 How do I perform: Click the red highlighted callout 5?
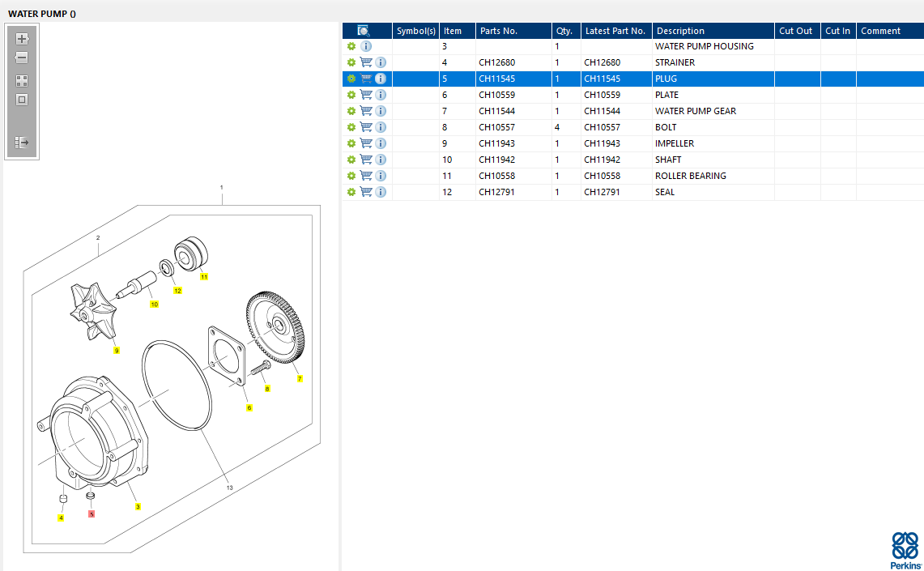point(92,513)
